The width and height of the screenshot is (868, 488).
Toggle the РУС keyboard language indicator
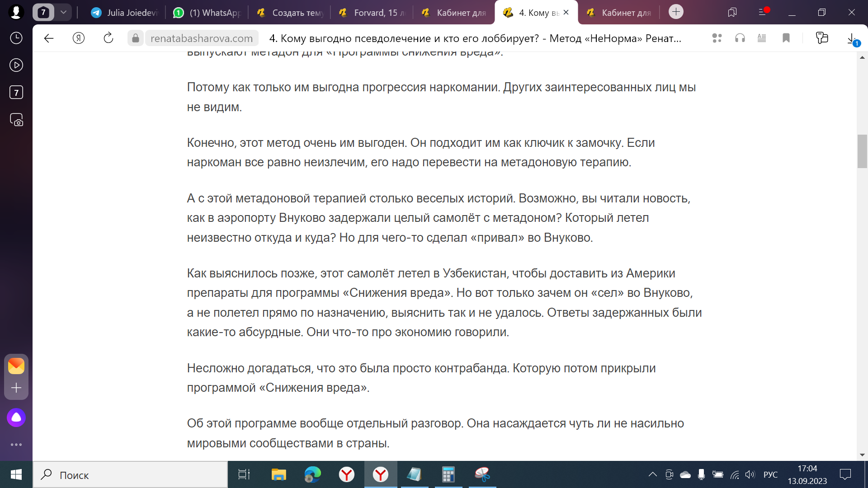770,474
